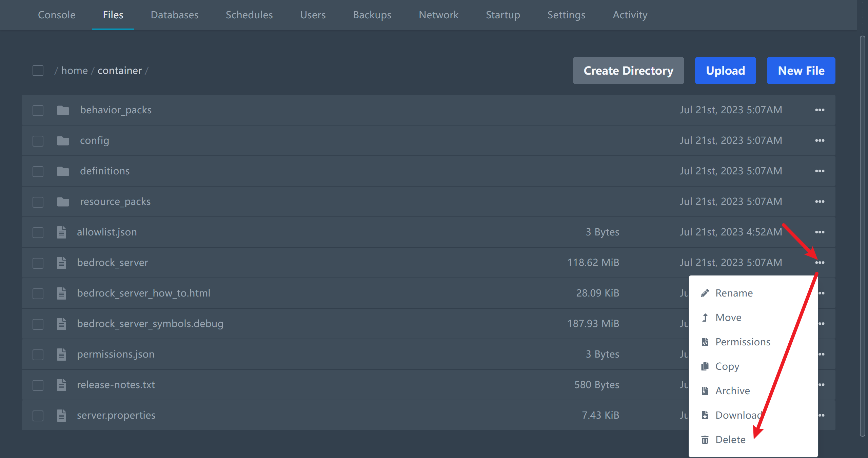
Task: Click the Move arrow icon
Action: click(705, 318)
